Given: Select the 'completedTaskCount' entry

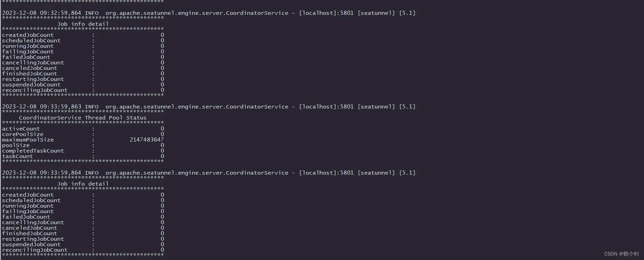Looking at the screenshot, I should [x=83, y=151].
